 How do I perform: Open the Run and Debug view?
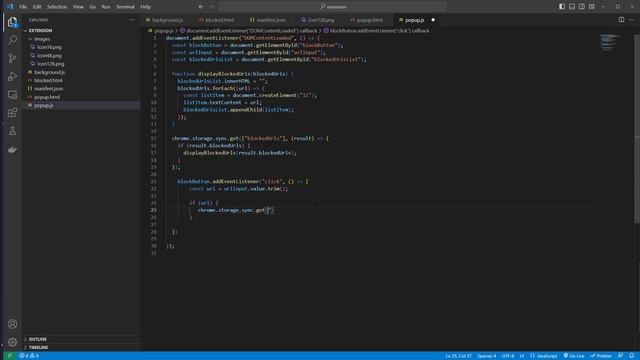coord(12,76)
